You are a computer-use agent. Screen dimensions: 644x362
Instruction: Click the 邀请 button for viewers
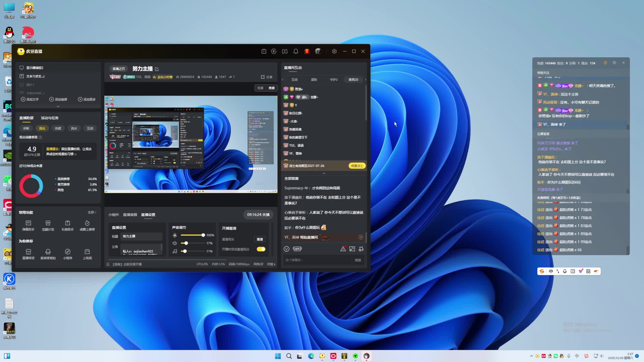pos(260,239)
